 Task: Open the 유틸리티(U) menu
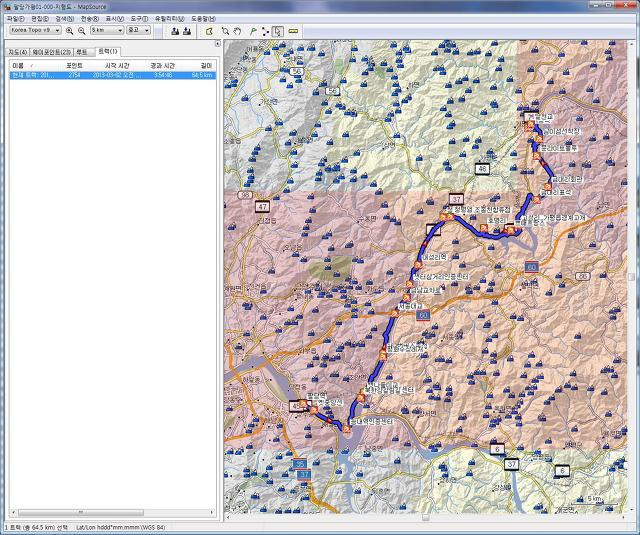[169, 19]
